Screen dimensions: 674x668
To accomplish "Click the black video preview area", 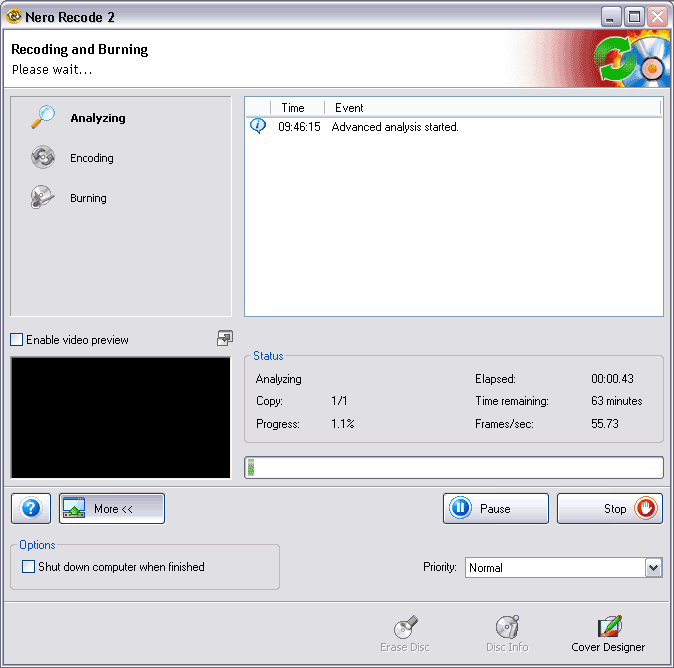I will (x=121, y=417).
